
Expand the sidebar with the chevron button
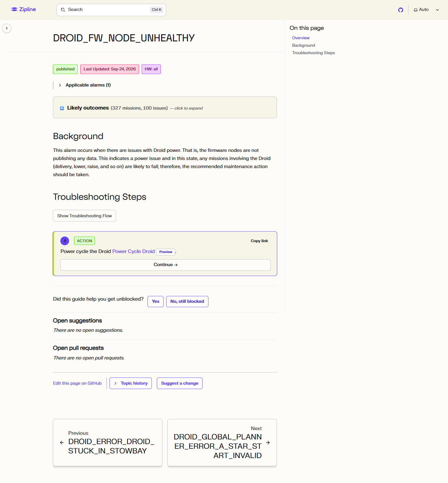pyautogui.click(x=7, y=28)
